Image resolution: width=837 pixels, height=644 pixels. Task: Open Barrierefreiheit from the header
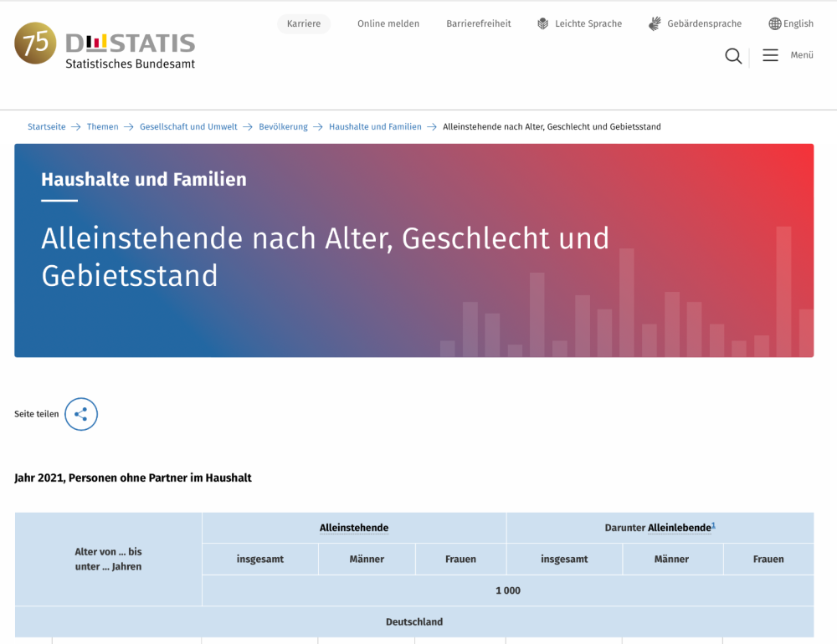(x=478, y=23)
